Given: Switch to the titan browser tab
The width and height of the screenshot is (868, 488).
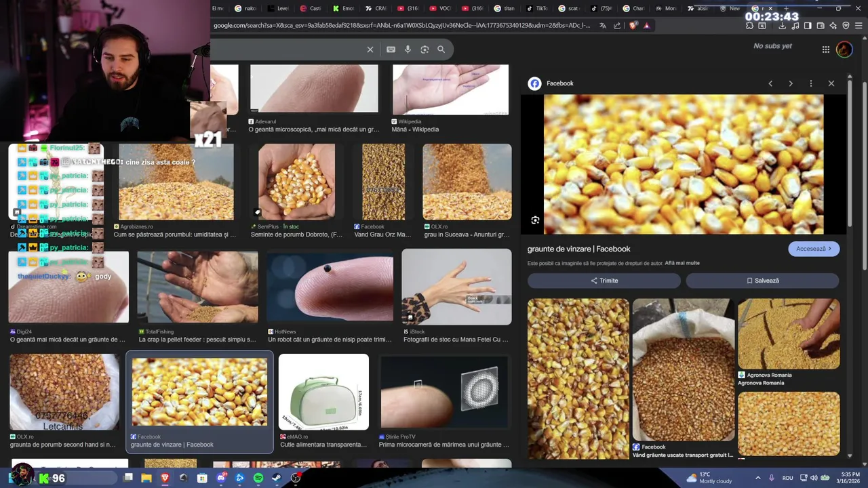Looking at the screenshot, I should pos(505,9).
